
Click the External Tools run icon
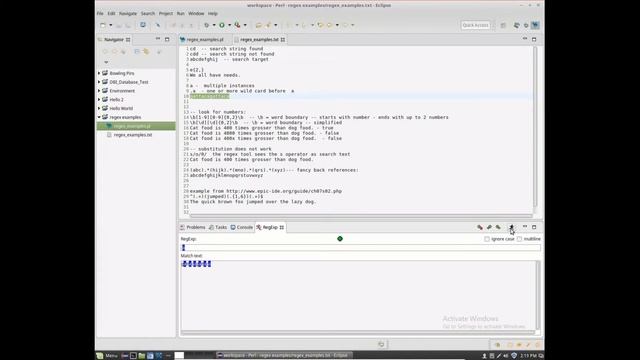(x=237, y=25)
